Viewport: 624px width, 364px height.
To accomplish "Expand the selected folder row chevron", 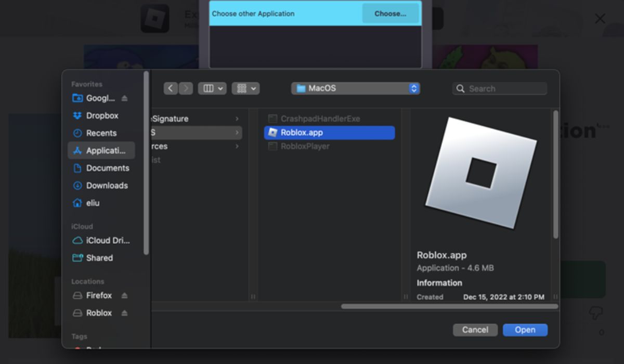I will (237, 133).
